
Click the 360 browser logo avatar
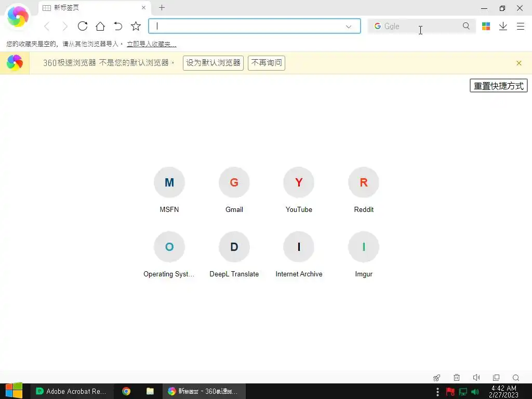tap(18, 16)
